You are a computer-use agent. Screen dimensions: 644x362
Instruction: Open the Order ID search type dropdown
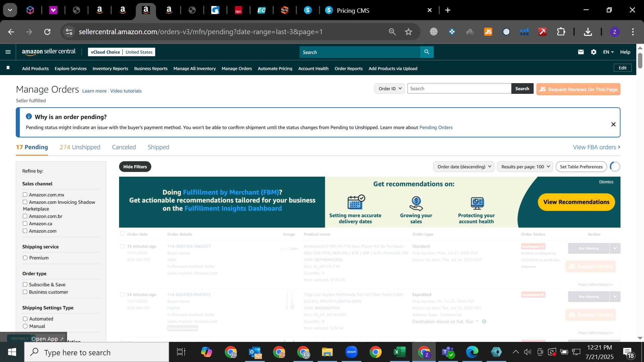click(x=389, y=88)
